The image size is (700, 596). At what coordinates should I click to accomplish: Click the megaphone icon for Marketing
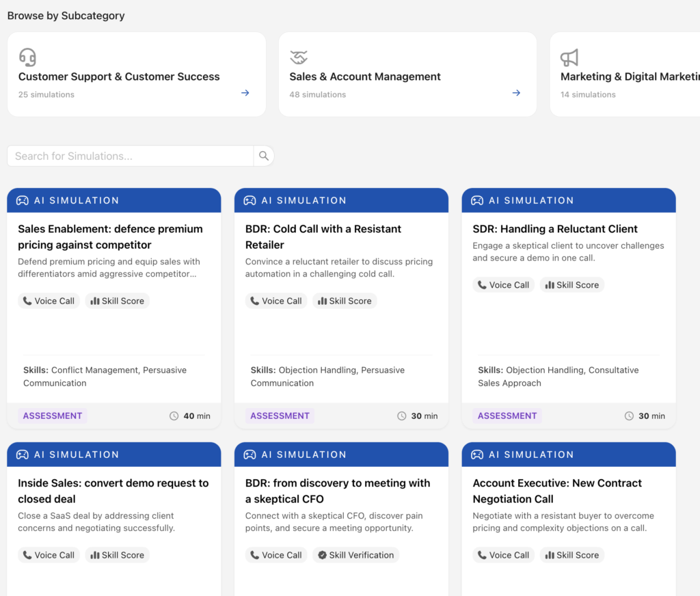569,57
